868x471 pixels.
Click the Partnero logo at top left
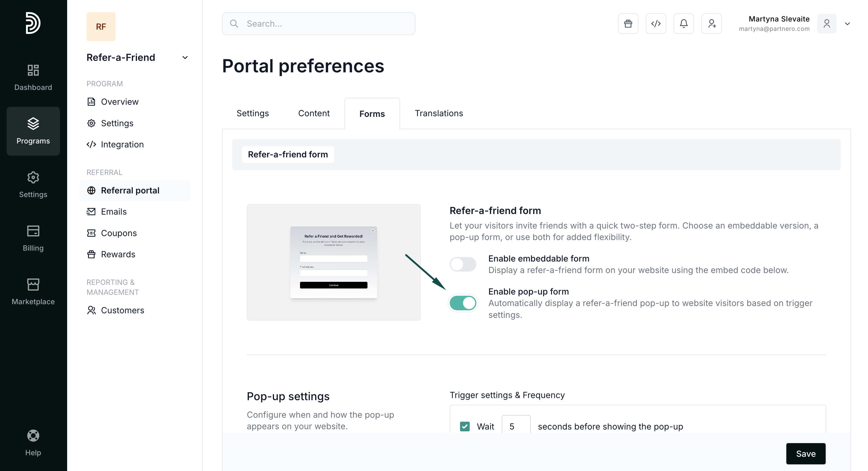[x=33, y=23]
